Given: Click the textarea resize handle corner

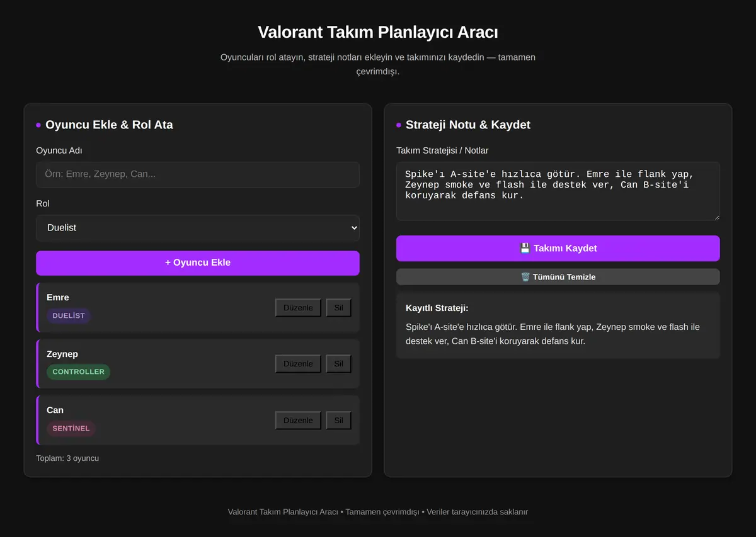Looking at the screenshot, I should [716, 217].
